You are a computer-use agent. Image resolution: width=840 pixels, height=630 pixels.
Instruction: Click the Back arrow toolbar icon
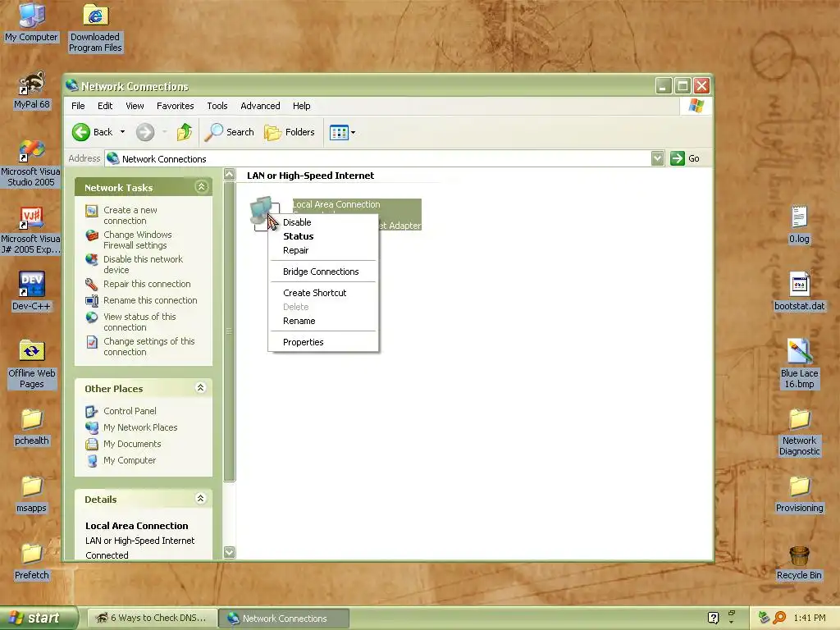click(x=81, y=132)
